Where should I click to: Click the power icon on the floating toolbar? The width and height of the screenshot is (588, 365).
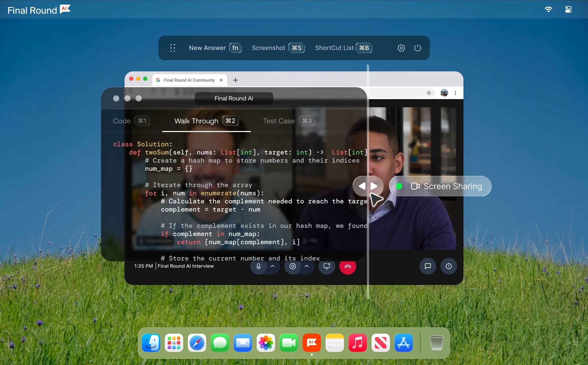418,48
